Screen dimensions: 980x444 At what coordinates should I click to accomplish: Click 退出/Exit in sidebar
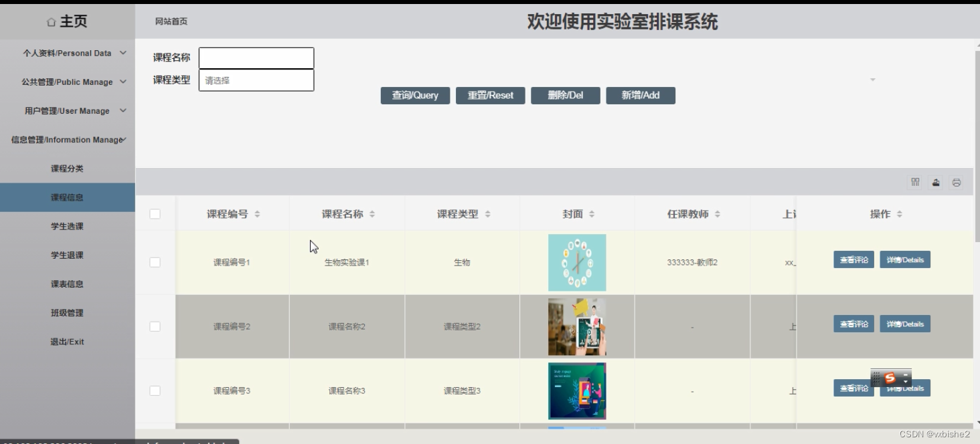pyautogui.click(x=68, y=341)
